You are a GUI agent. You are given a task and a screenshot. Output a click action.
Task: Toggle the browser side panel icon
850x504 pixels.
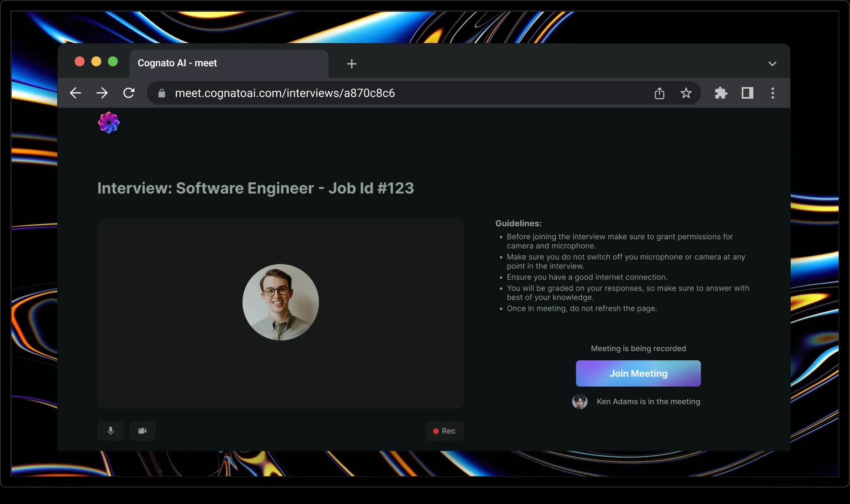click(x=747, y=93)
